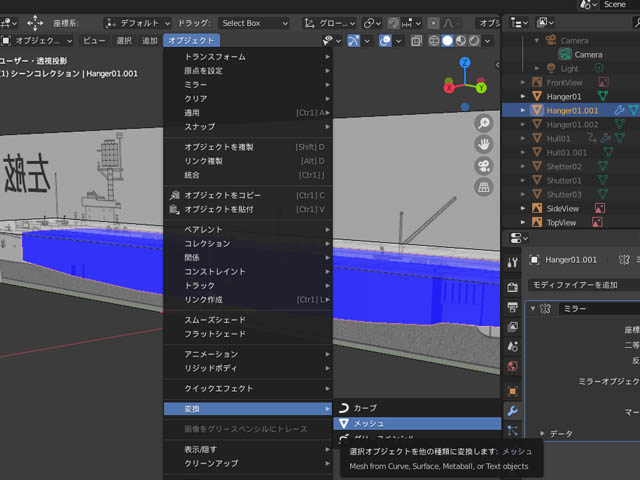
Task: Toggle viewport gizmo display icon
Action: click(x=353, y=40)
